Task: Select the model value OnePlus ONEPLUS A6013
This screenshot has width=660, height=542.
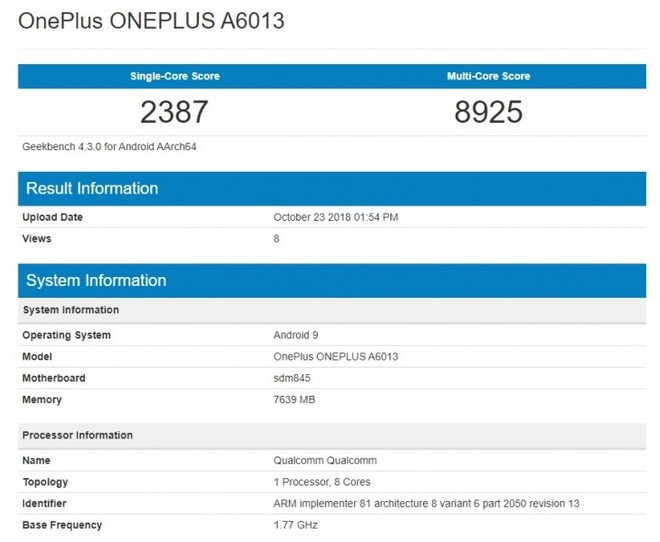Action: 335,357
